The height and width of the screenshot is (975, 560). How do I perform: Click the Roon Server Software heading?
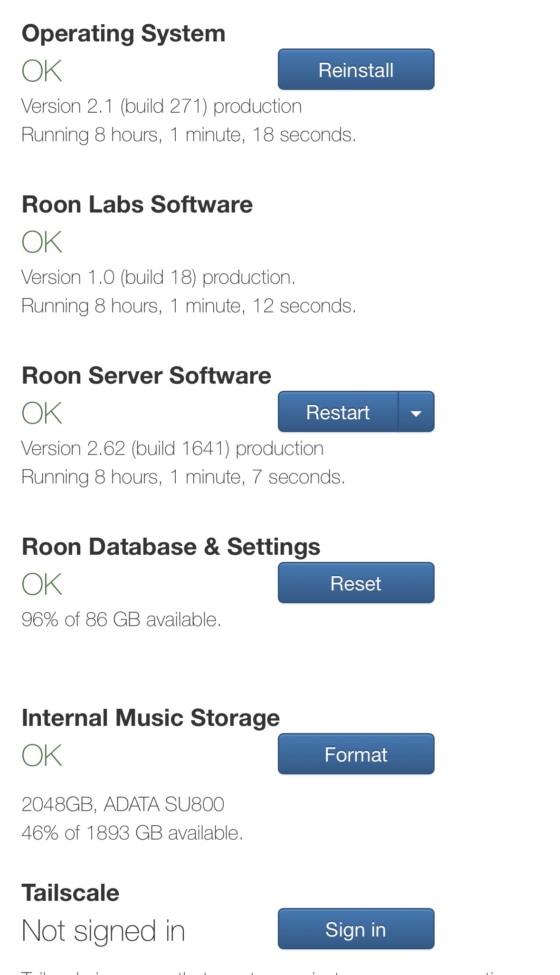146,376
